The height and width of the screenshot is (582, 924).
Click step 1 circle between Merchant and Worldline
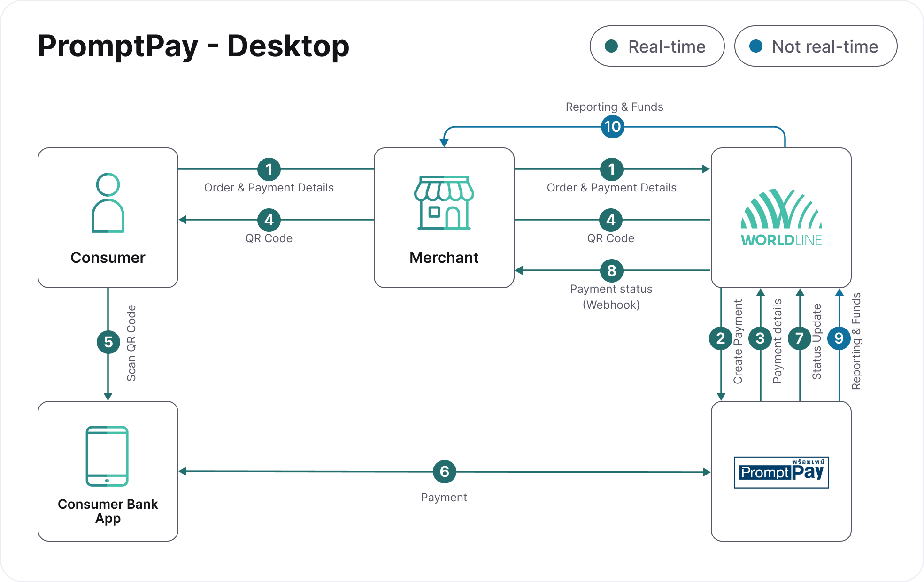(612, 169)
